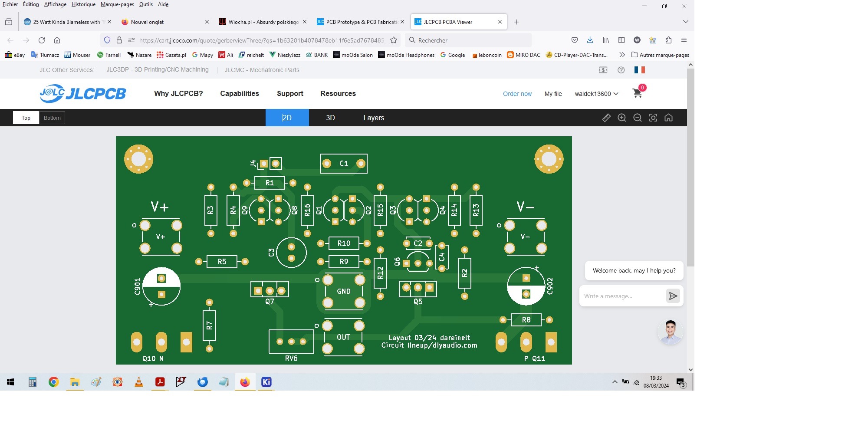Open the Windows notification center
Screen dimensions: 868x434
[681, 382]
